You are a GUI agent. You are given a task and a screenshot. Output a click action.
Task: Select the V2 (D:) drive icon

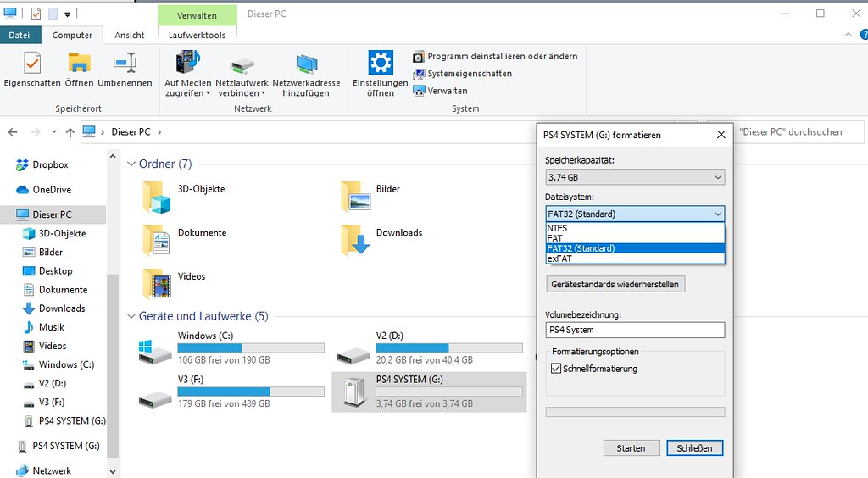click(353, 354)
